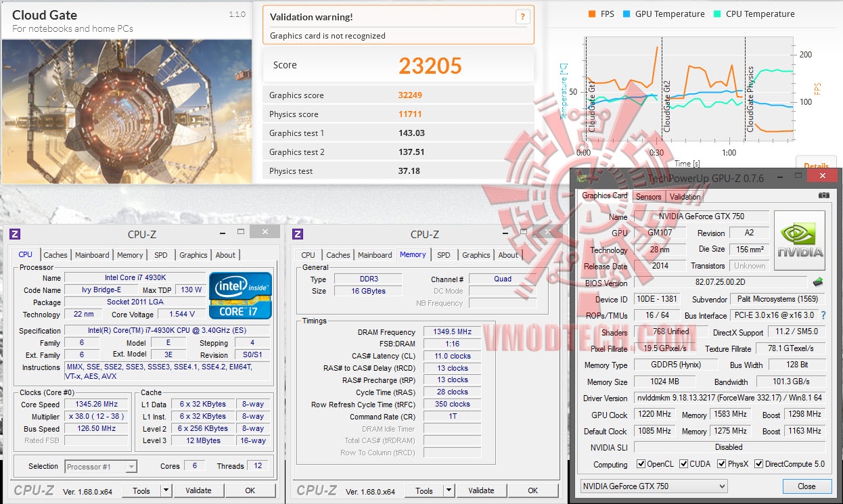Click the BIOS Version field 82.07.25.00.2D
Screen dimensions: 843x504
tap(720, 283)
